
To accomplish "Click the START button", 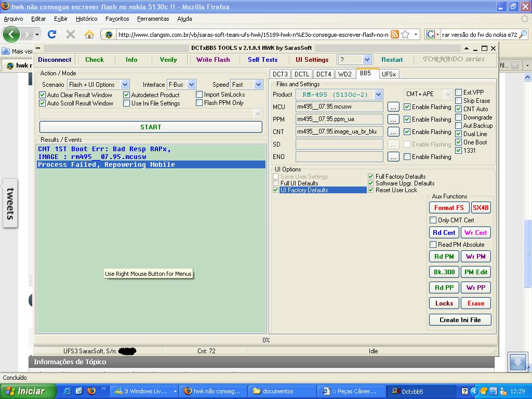I will (x=151, y=127).
